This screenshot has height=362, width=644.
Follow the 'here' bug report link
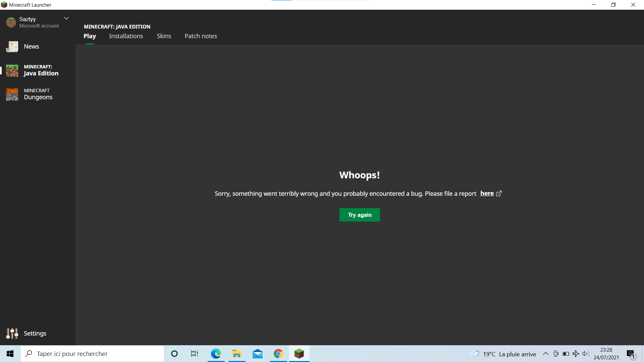487,193
